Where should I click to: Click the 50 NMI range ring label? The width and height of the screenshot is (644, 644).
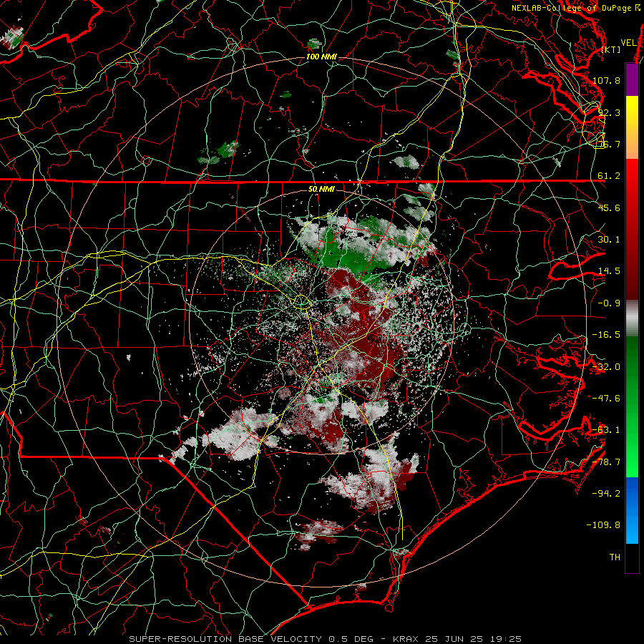321,189
